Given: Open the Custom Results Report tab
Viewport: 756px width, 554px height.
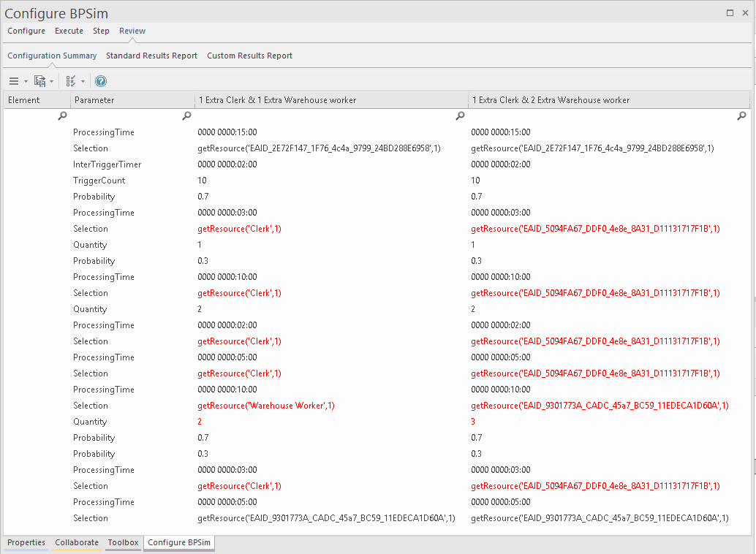Looking at the screenshot, I should tap(249, 56).
